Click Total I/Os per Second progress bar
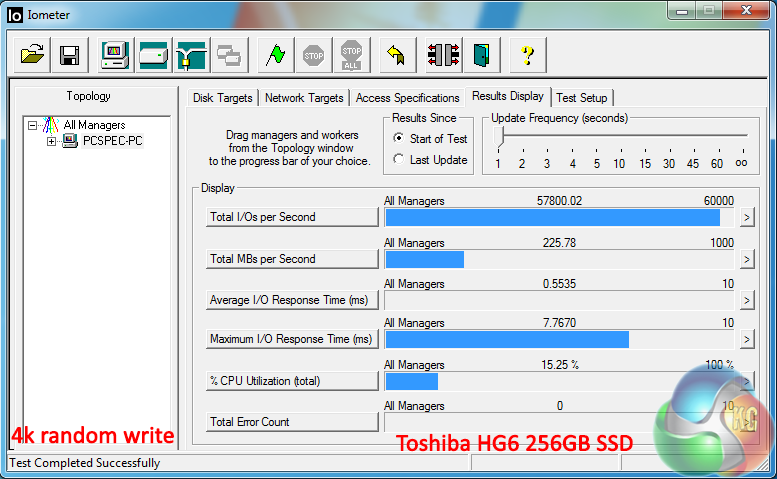This screenshot has width=777, height=479. coord(559,217)
